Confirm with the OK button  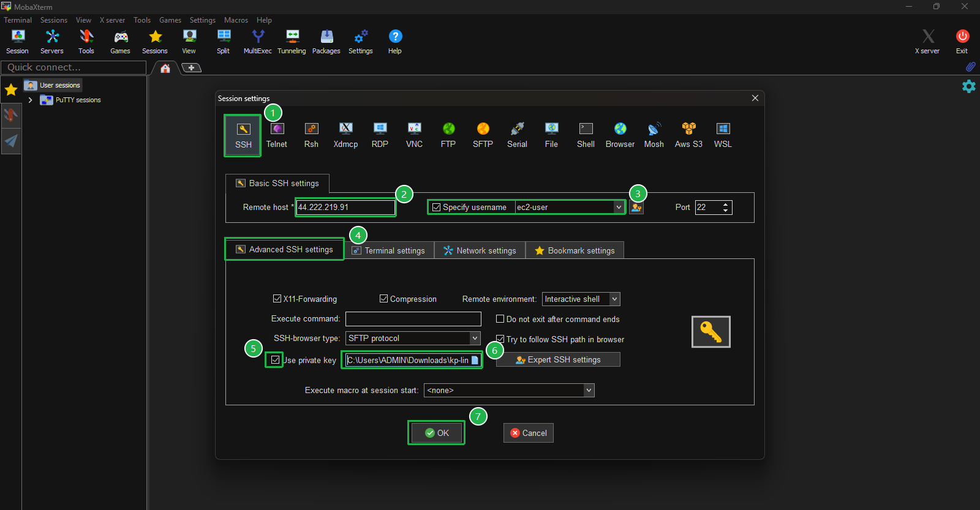(437, 433)
